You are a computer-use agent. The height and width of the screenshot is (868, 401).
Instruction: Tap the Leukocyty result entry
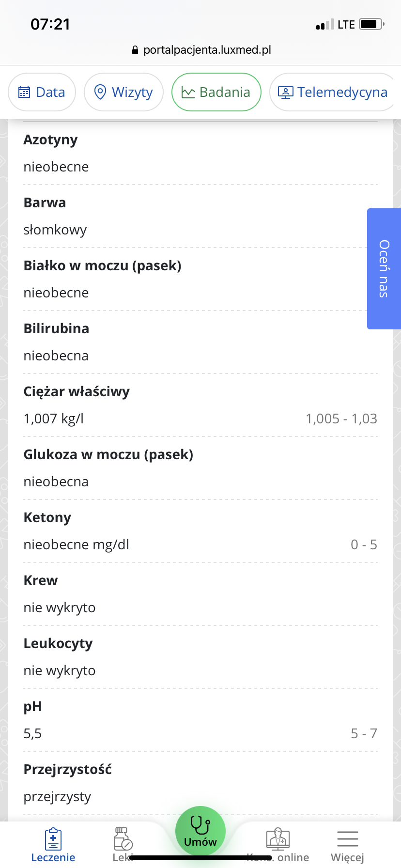(200, 657)
